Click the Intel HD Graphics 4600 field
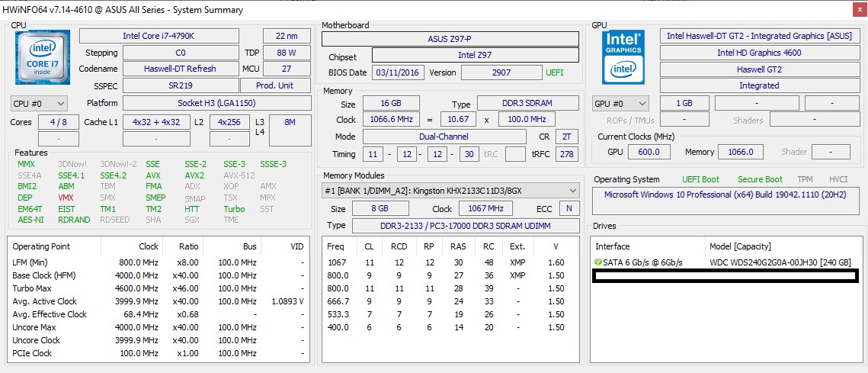 [759, 53]
